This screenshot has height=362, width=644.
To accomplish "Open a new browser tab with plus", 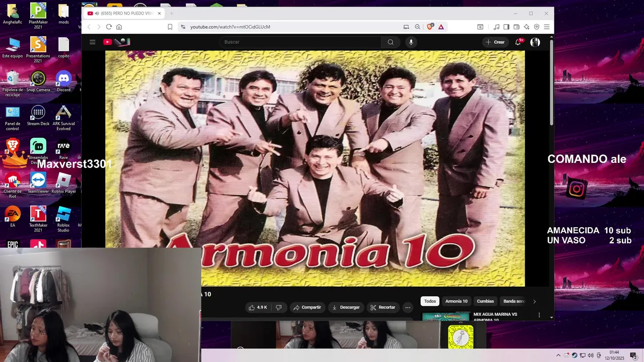I will [x=172, y=14].
